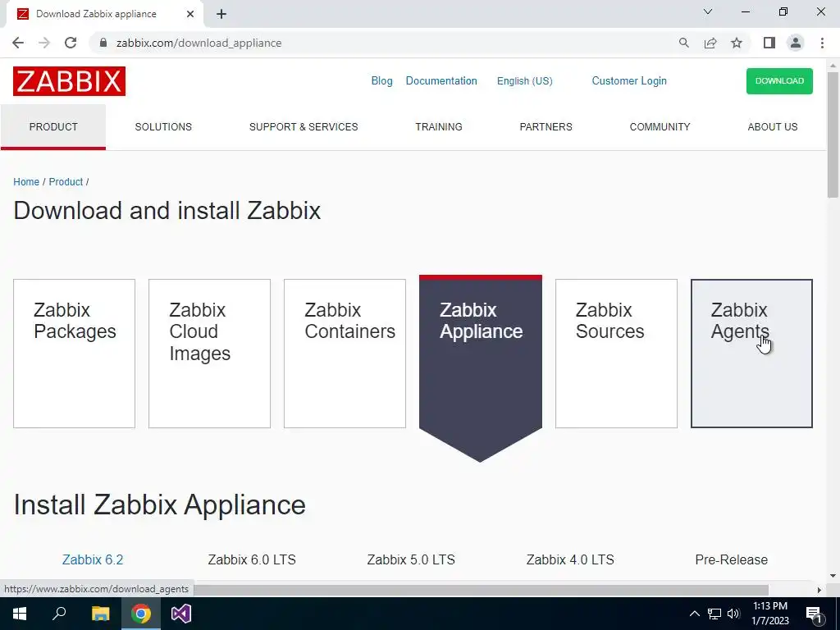View site info padlock
This screenshot has width=840, height=630.
103,43
